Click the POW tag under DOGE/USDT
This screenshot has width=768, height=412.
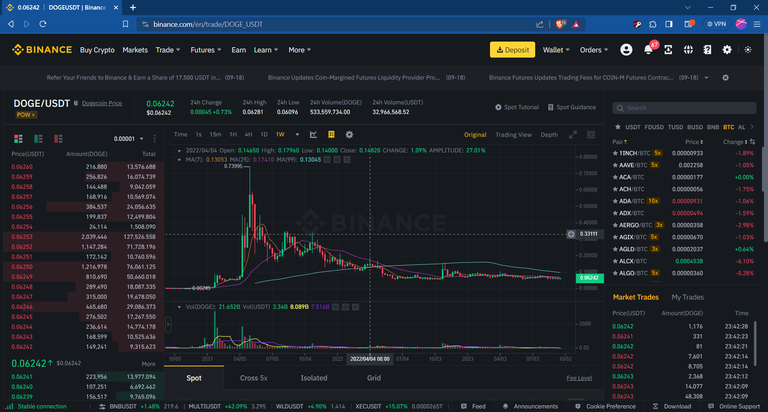coord(26,115)
